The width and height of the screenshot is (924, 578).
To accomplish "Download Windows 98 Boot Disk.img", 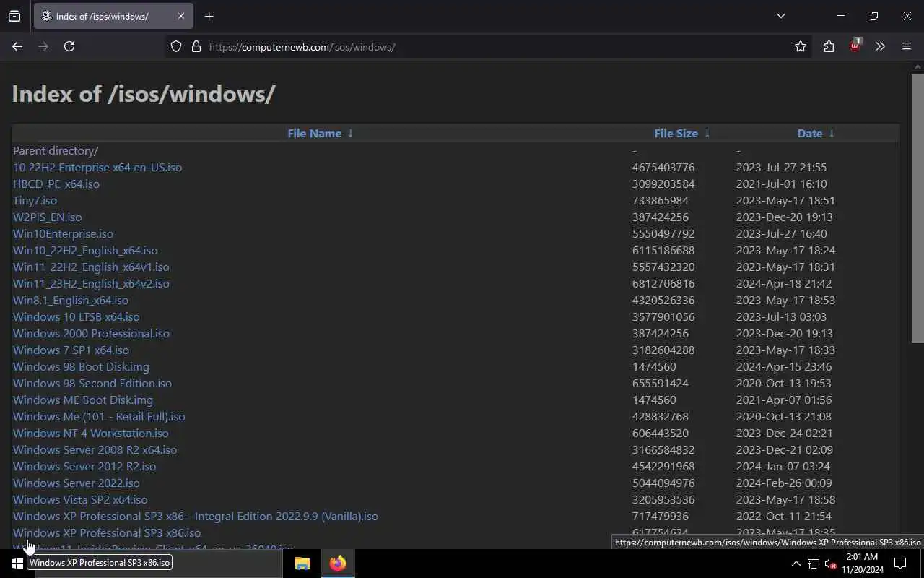I will pyautogui.click(x=81, y=366).
